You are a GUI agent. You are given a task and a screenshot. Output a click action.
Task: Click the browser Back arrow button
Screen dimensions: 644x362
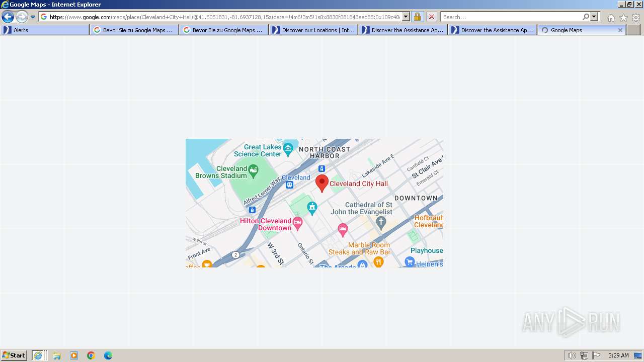(x=8, y=17)
